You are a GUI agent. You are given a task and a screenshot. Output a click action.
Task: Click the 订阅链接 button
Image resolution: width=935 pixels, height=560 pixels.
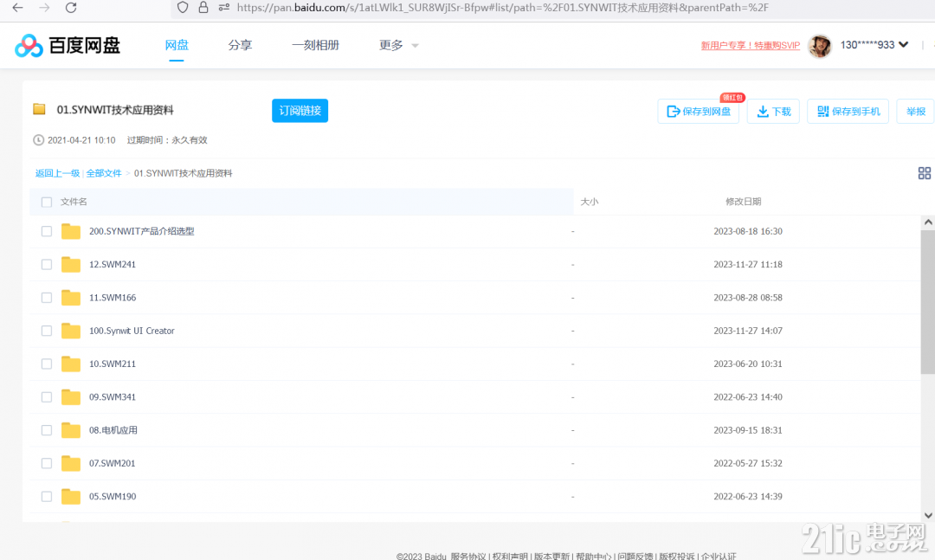tap(300, 111)
